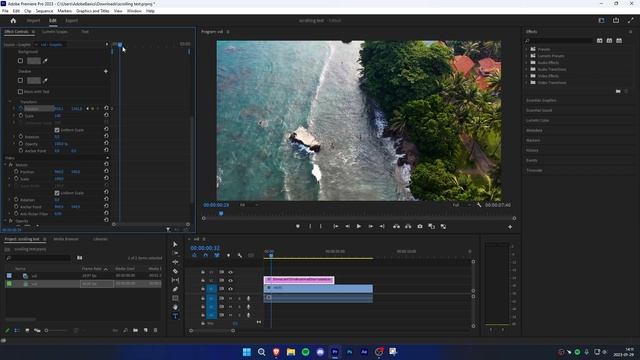Click the Extract button in Program monitor
Image resolution: width=640 pixels, height=360 pixels.
pos(408,227)
